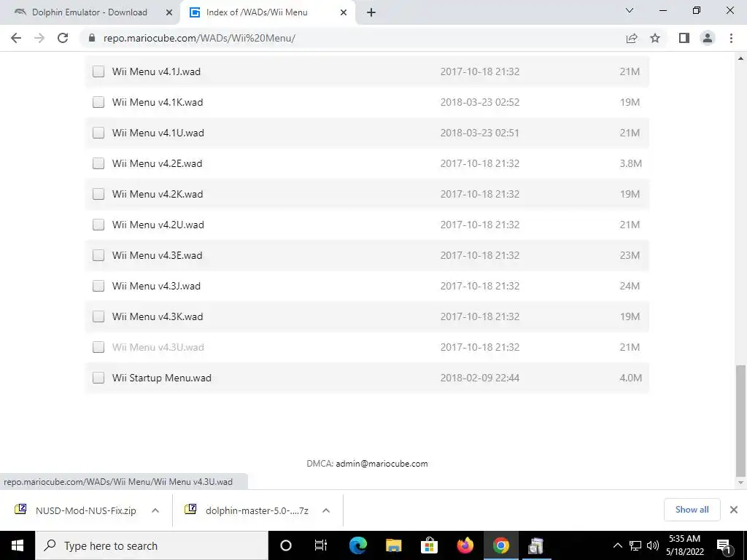This screenshot has width=747, height=560.
Task: Select the Index of /WADs/Wii Menu tab
Action: [x=267, y=13]
